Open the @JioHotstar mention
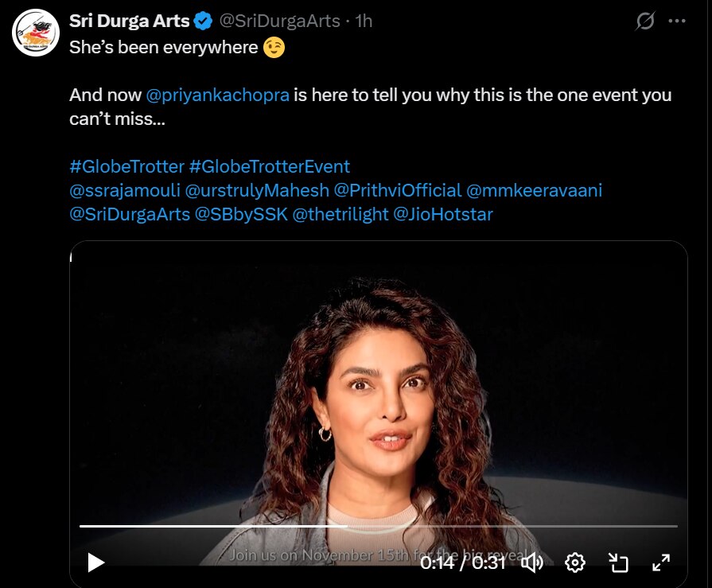712x588 pixels. (443, 215)
